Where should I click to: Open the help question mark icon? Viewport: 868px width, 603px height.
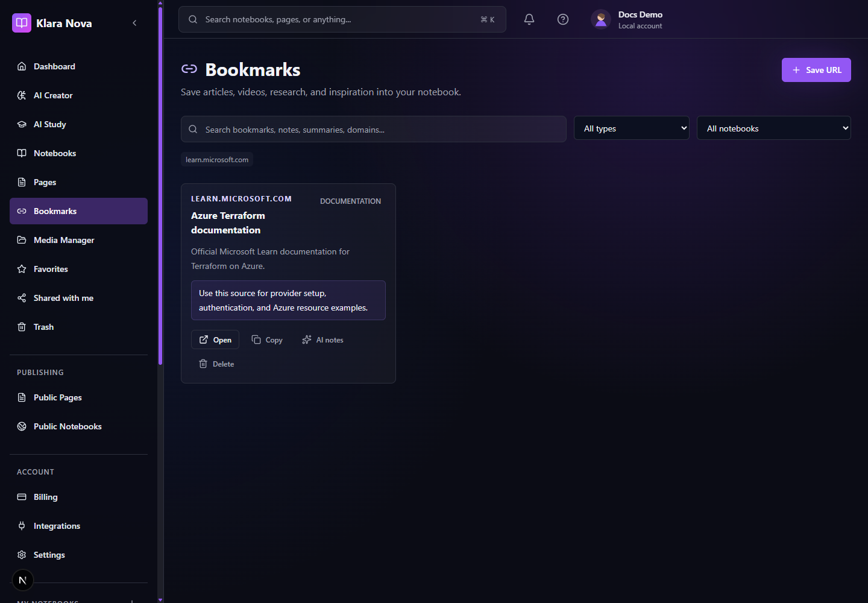click(563, 19)
